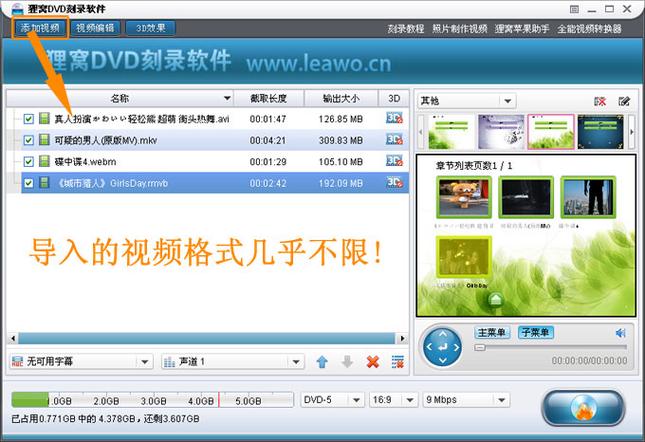Click the teddy bear chapter thumbnail in preview

click(x=464, y=197)
